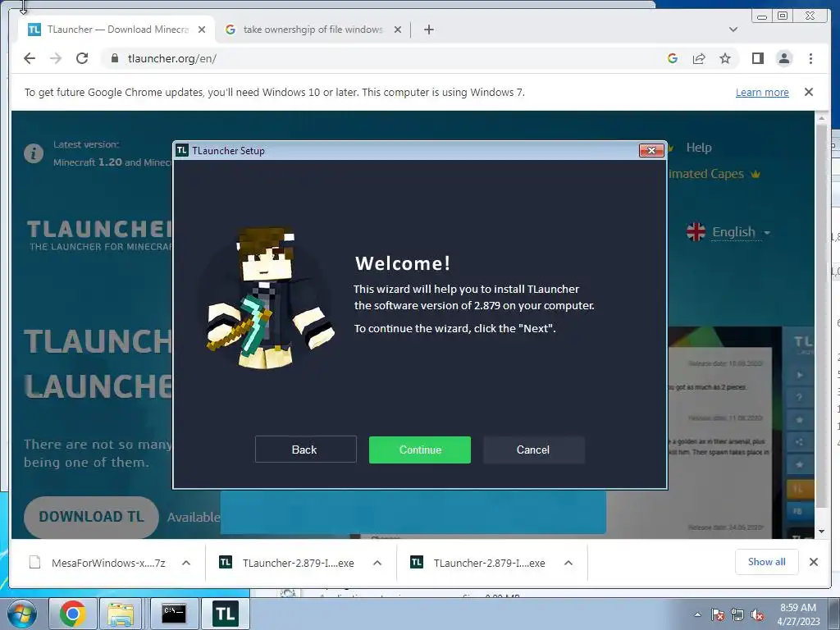Open a new Chrome tab
Image resolution: width=840 pixels, height=630 pixels.
[x=428, y=30]
